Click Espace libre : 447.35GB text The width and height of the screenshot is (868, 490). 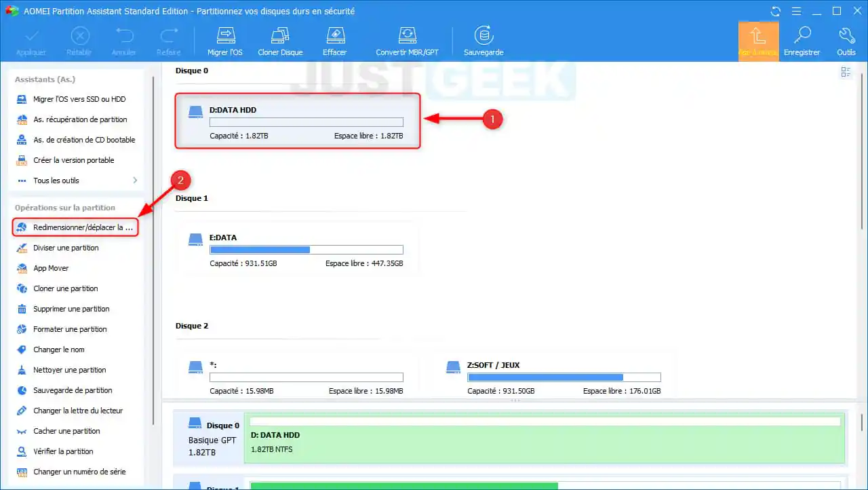tap(364, 263)
